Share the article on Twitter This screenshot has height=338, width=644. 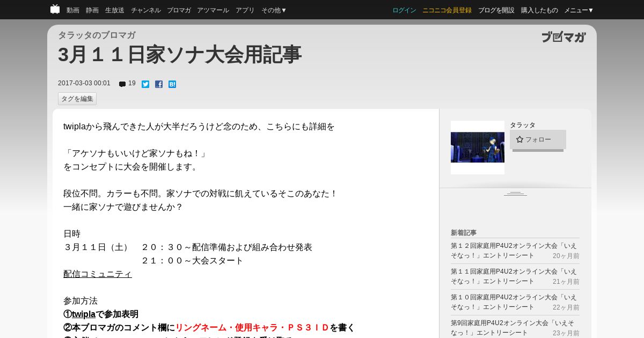click(145, 84)
